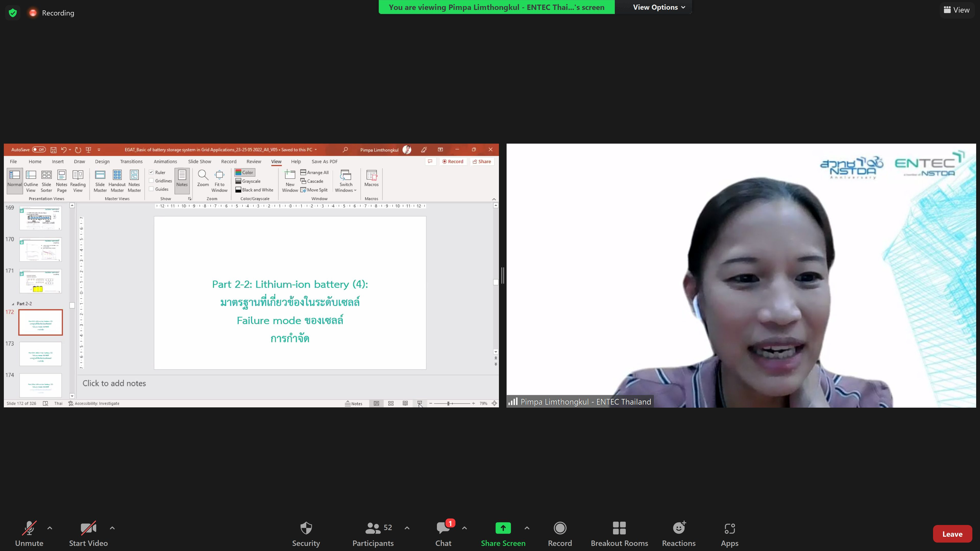Open the Zoom Chat panel
The width and height of the screenshot is (980, 551).
point(443,533)
